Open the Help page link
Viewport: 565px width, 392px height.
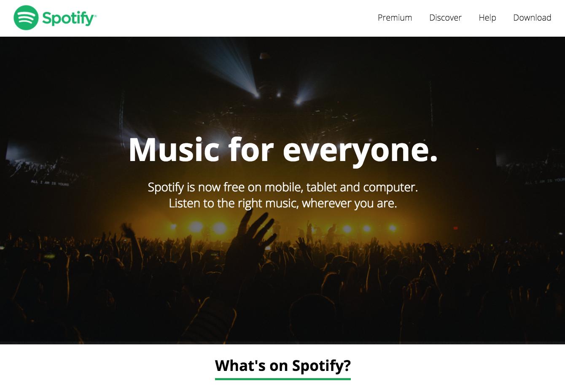pos(487,18)
